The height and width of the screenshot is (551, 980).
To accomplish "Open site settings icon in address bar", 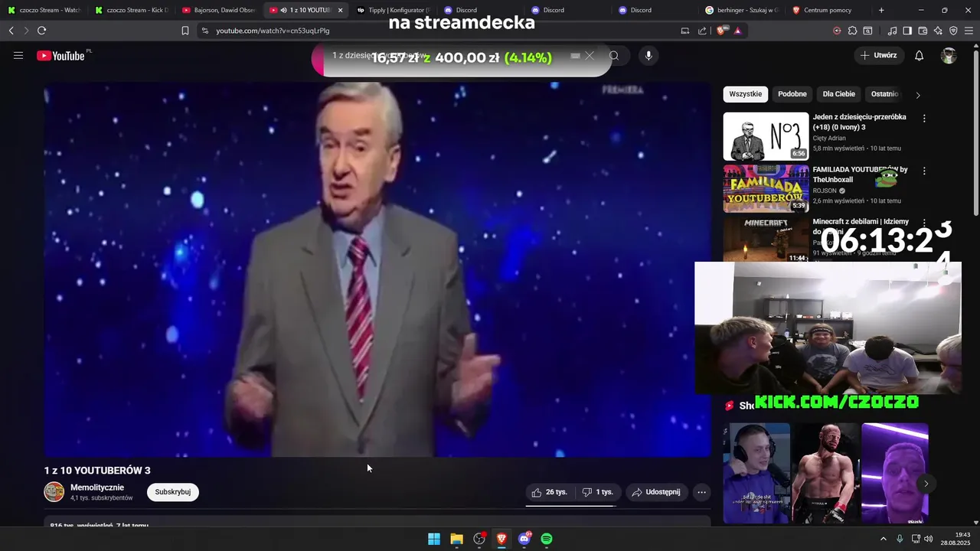I will [x=204, y=31].
